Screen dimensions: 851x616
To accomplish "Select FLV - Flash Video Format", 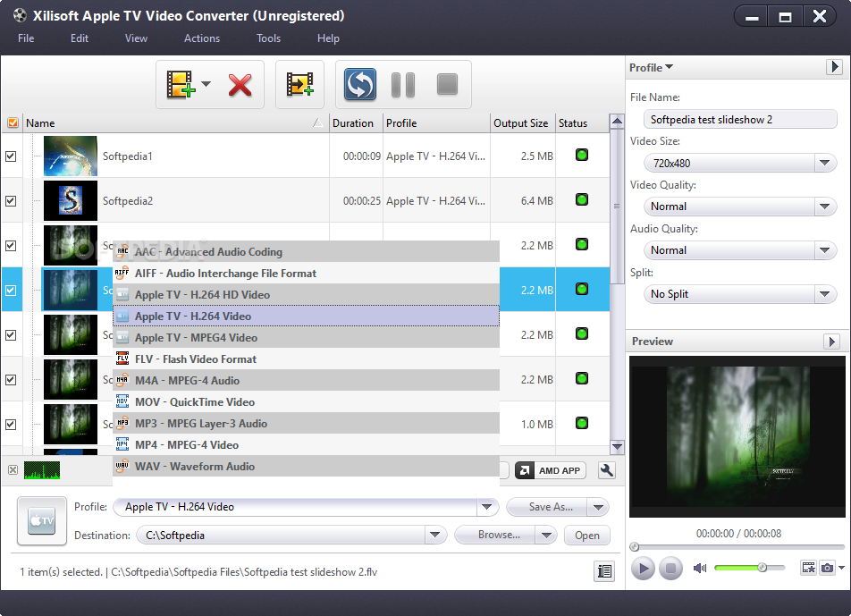I will pyautogui.click(x=306, y=359).
